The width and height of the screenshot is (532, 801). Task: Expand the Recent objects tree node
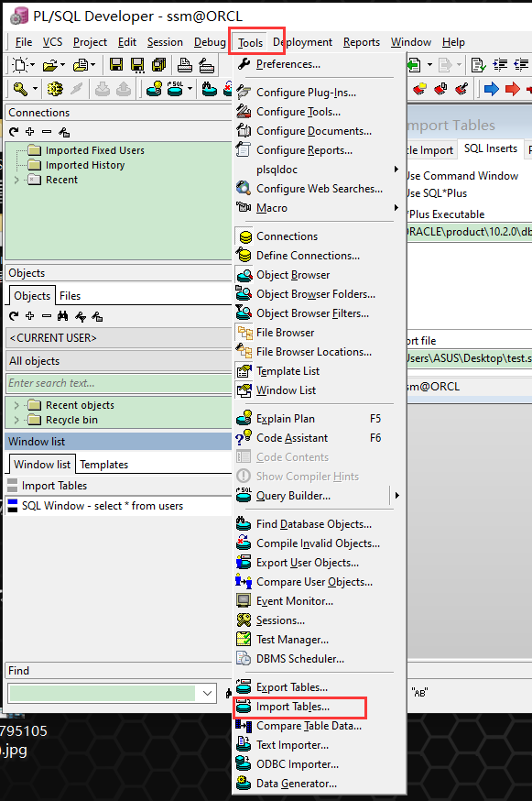click(16, 405)
